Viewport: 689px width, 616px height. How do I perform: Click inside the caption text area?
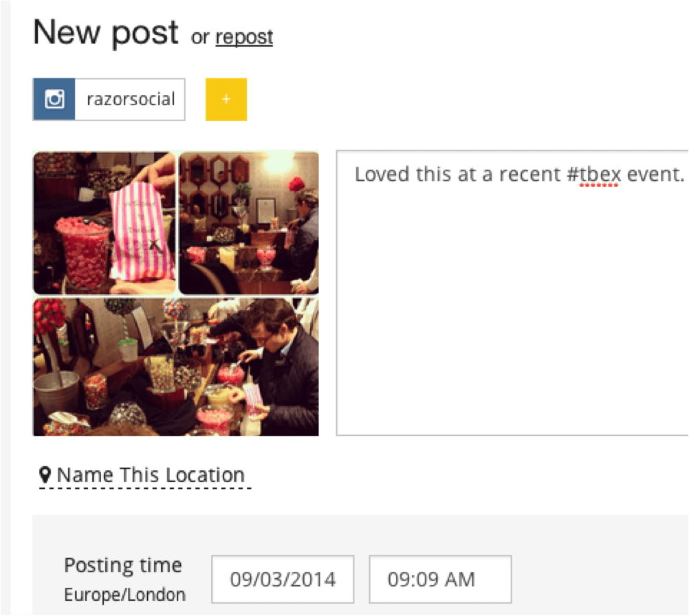click(x=512, y=293)
